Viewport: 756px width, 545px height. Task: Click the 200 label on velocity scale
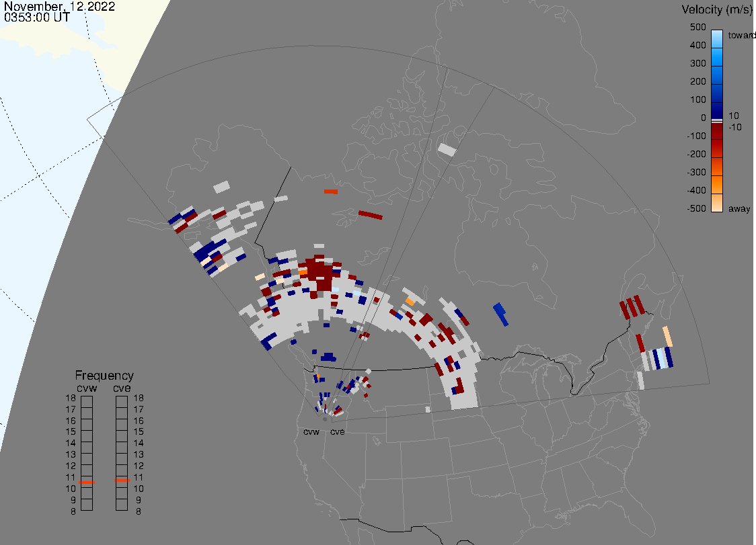[697, 81]
